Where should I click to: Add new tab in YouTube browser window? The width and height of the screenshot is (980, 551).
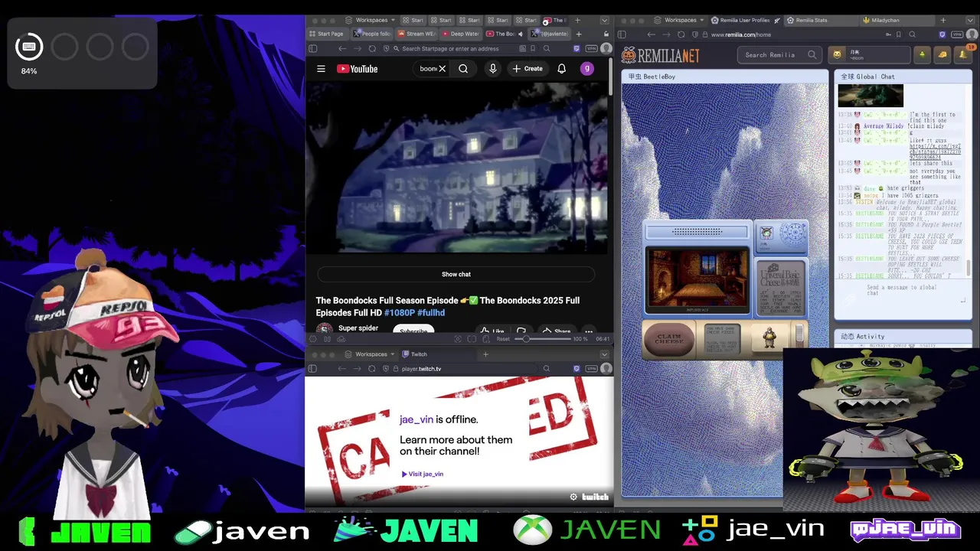[579, 34]
